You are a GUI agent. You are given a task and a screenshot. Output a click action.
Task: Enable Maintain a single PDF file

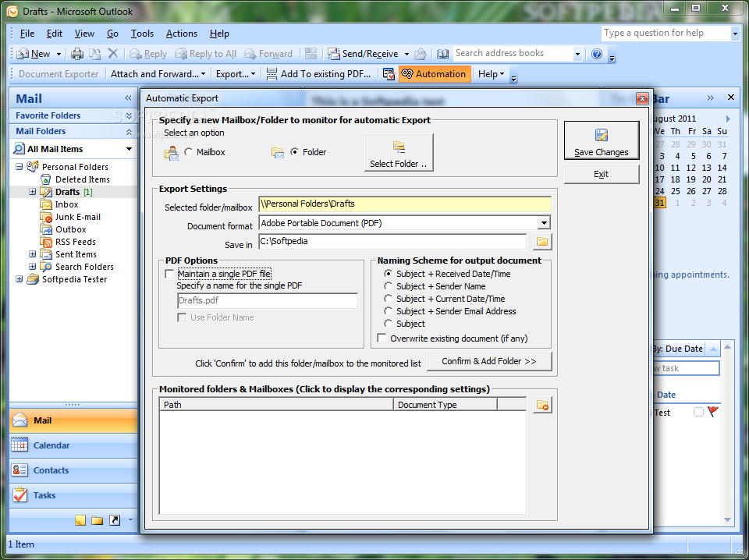tap(169, 274)
